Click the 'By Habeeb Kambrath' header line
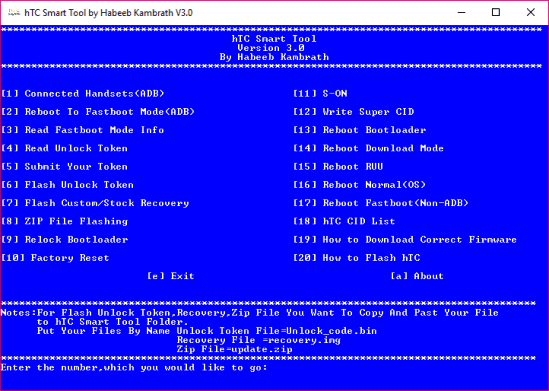 274,57
